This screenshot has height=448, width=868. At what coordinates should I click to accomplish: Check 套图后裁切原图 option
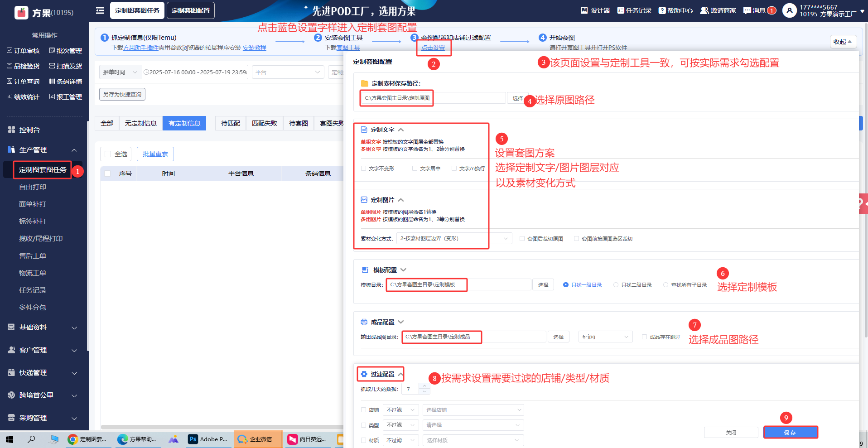[x=522, y=239]
